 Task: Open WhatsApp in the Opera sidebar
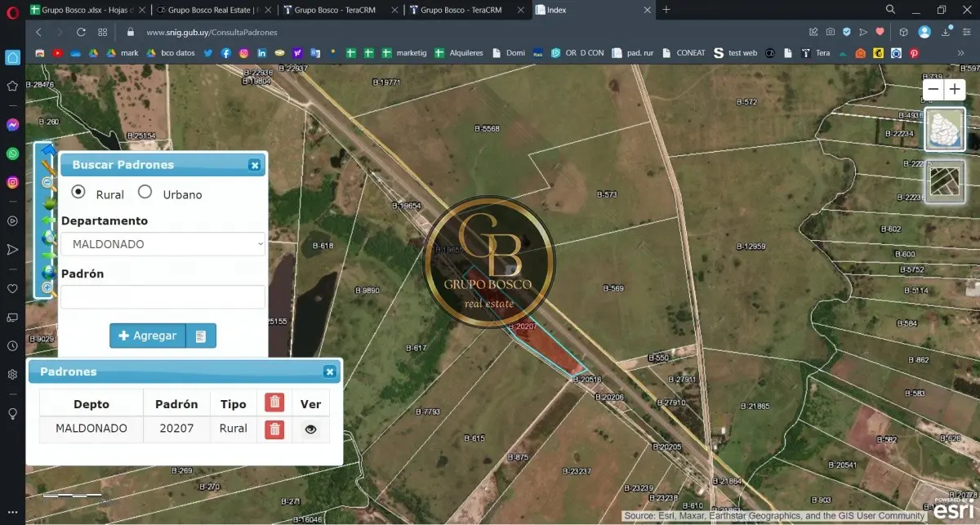(x=12, y=153)
